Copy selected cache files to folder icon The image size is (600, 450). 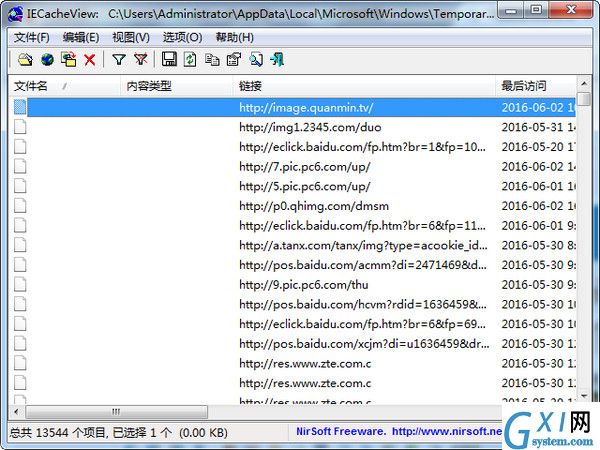(69, 60)
